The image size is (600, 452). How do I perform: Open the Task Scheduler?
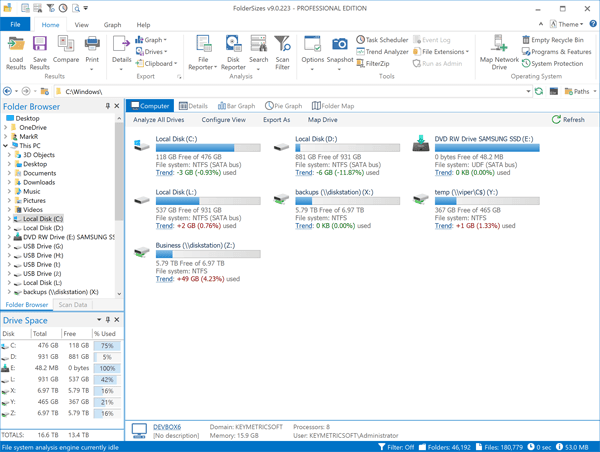coord(382,40)
